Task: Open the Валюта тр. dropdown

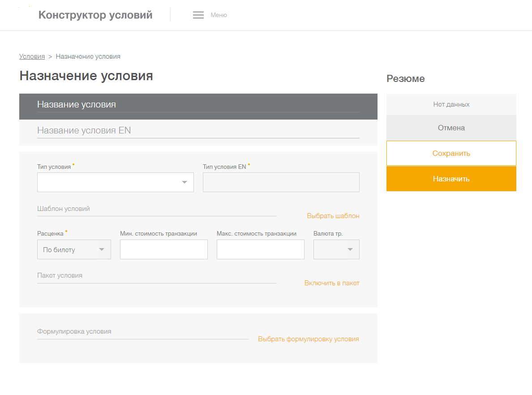Action: (336, 249)
